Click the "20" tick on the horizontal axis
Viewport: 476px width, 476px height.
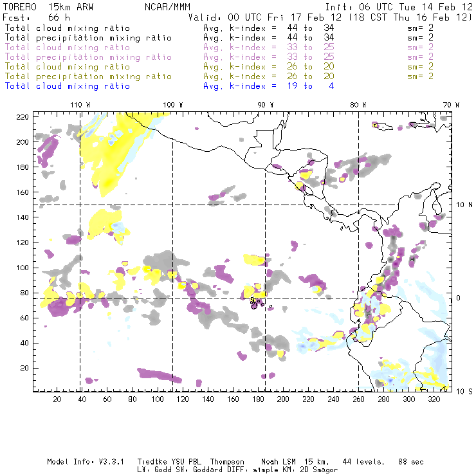[57, 399]
